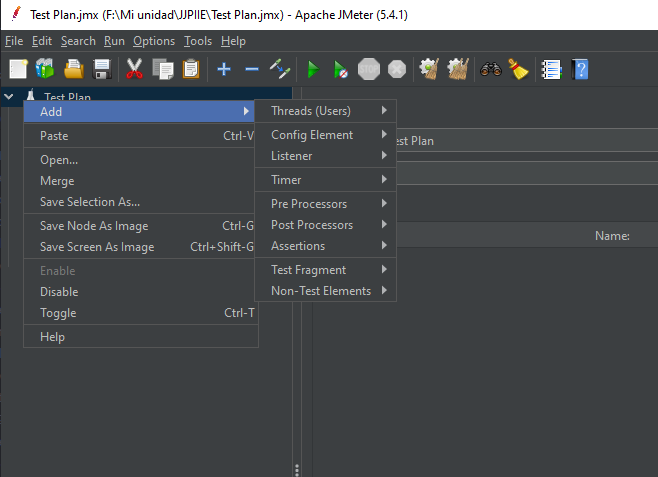Choose Save Node As Image

(139, 226)
